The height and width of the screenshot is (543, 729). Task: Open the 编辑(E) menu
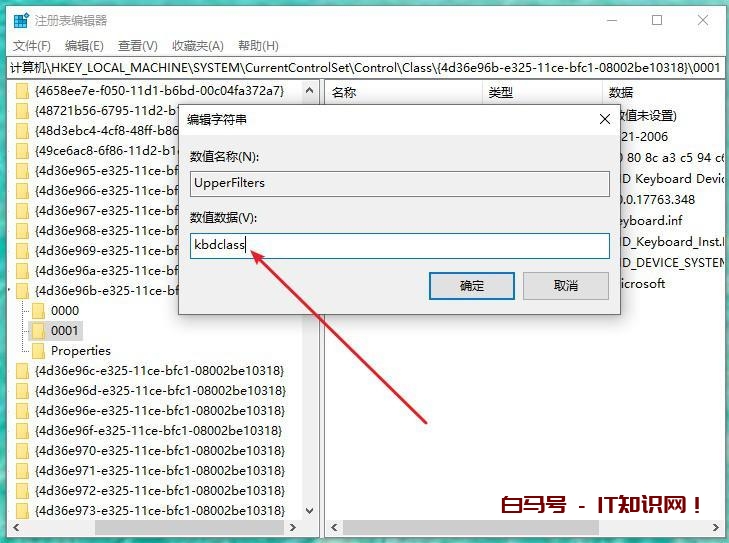point(84,46)
